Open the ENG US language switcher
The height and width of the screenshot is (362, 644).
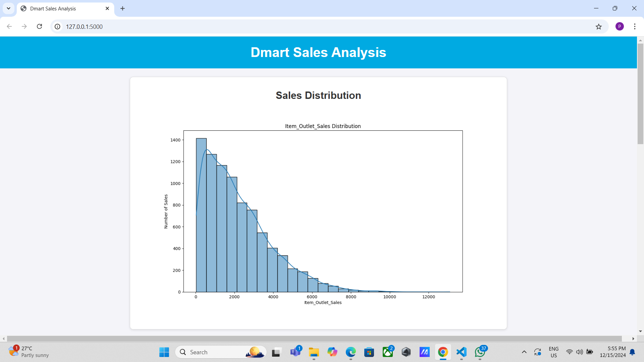[553, 352]
